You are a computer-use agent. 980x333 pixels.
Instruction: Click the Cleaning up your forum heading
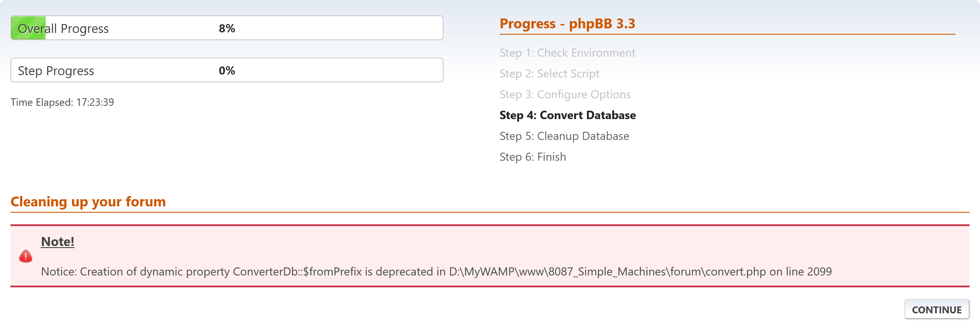88,202
